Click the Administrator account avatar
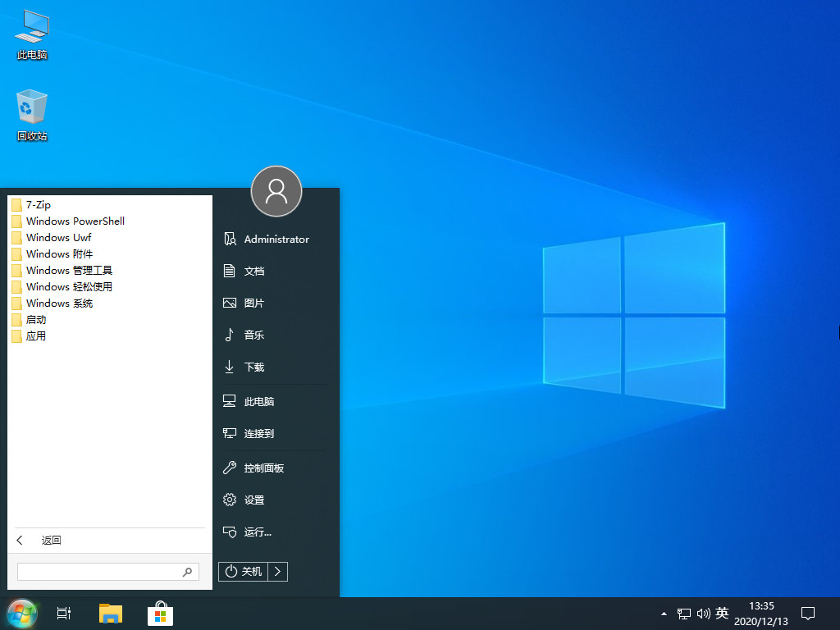Screen dimensions: 840x630 pos(276,191)
